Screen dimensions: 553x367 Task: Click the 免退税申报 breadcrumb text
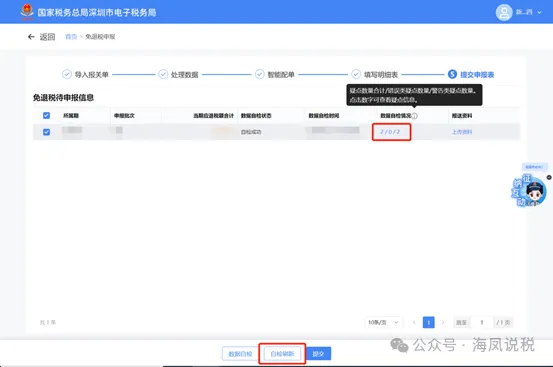pos(100,37)
